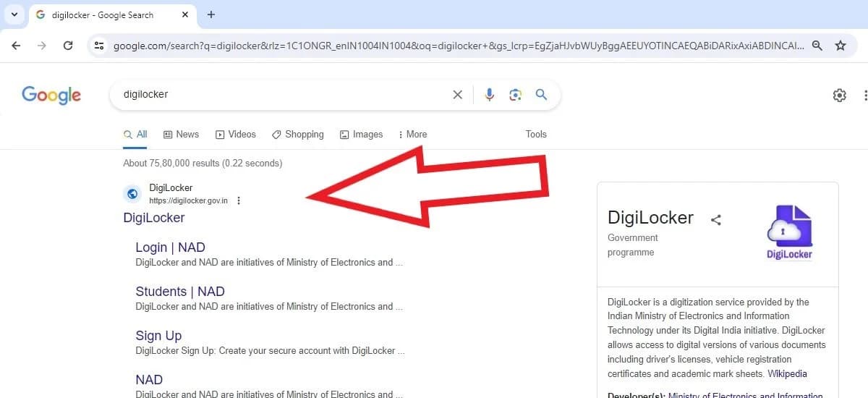The width and height of the screenshot is (868, 398).
Task: Reload the current page
Action: 68,46
